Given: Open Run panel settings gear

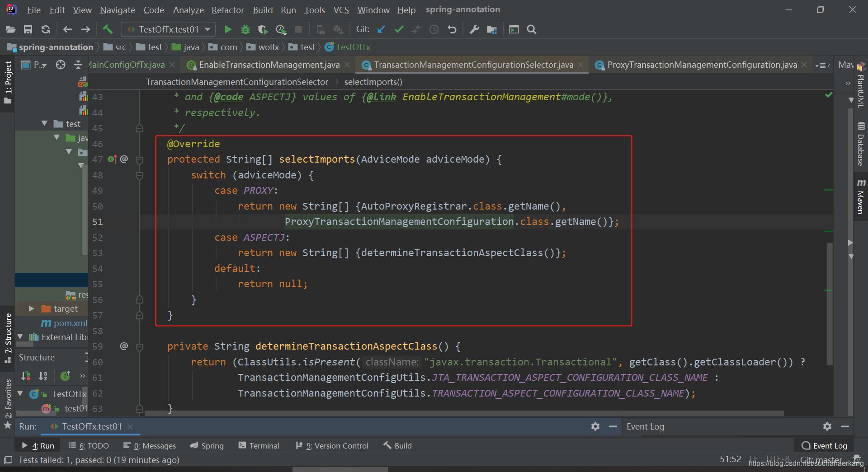Looking at the screenshot, I should point(595,426).
